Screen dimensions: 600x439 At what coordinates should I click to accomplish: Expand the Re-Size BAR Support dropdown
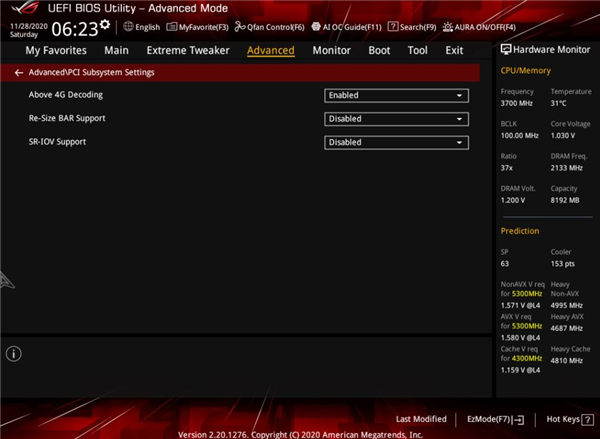[x=396, y=119]
